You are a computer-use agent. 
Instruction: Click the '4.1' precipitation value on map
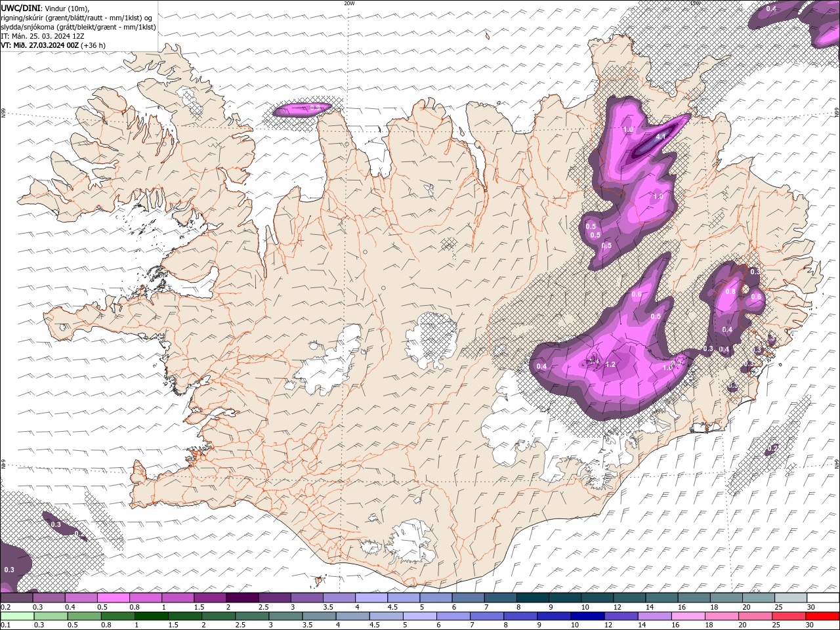(661, 137)
